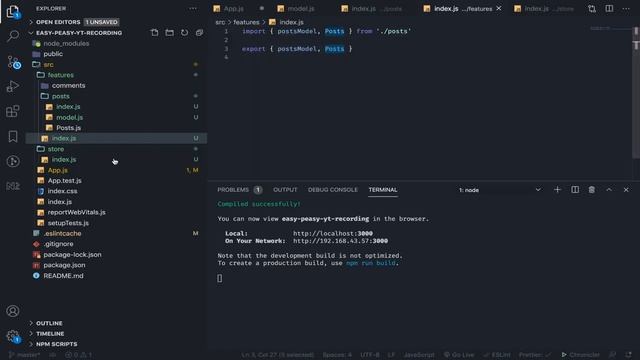
Task: Click the Open Changes compare icon
Action: (x=592, y=9)
